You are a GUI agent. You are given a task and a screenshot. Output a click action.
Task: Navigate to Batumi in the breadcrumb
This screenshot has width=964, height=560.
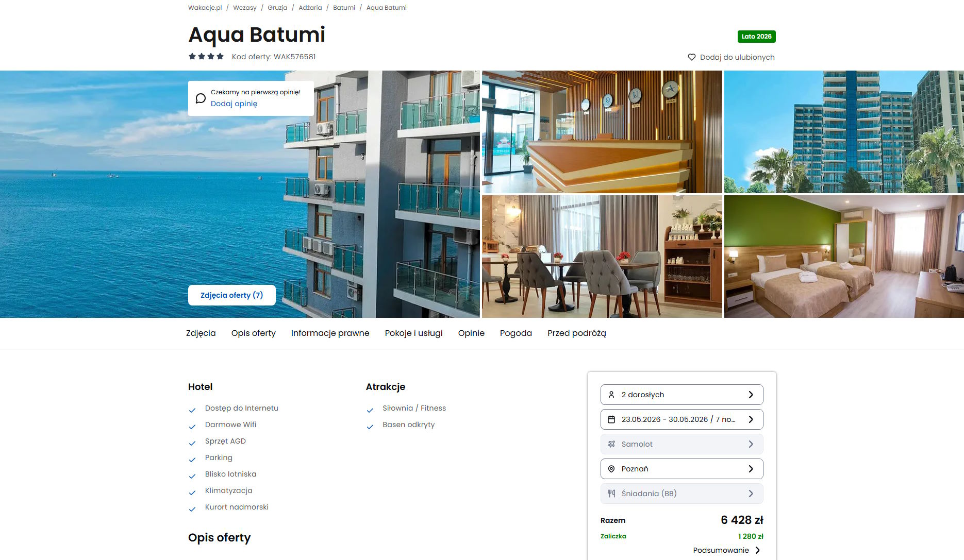(344, 8)
